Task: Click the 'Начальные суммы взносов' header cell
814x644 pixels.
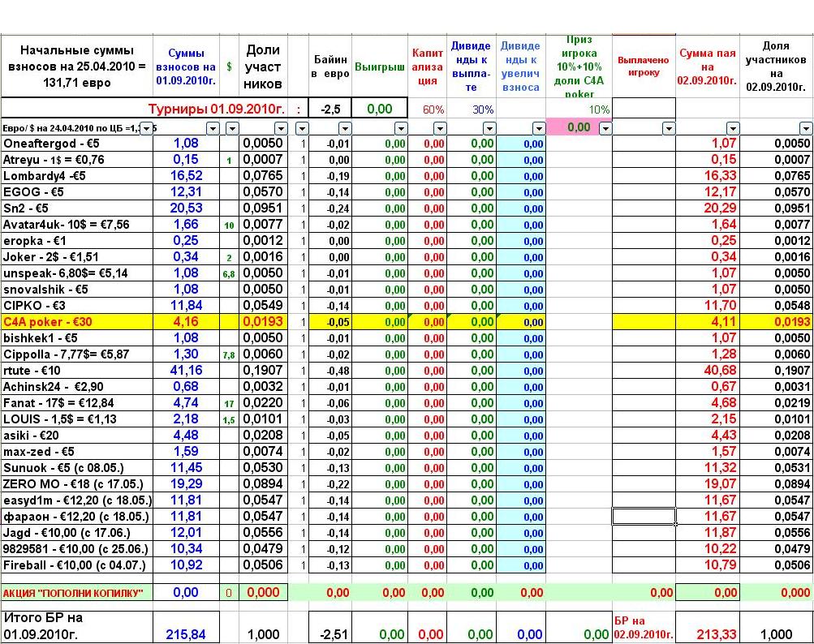Action: tap(77, 66)
